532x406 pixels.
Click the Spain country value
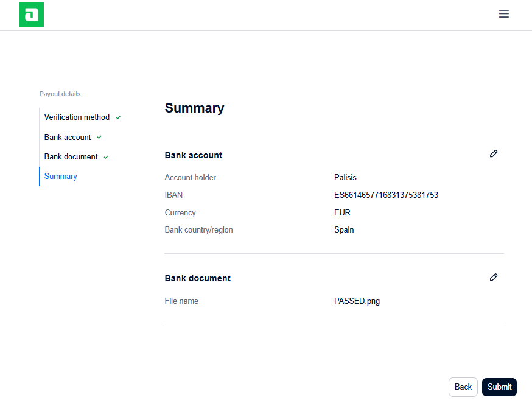pyautogui.click(x=344, y=230)
